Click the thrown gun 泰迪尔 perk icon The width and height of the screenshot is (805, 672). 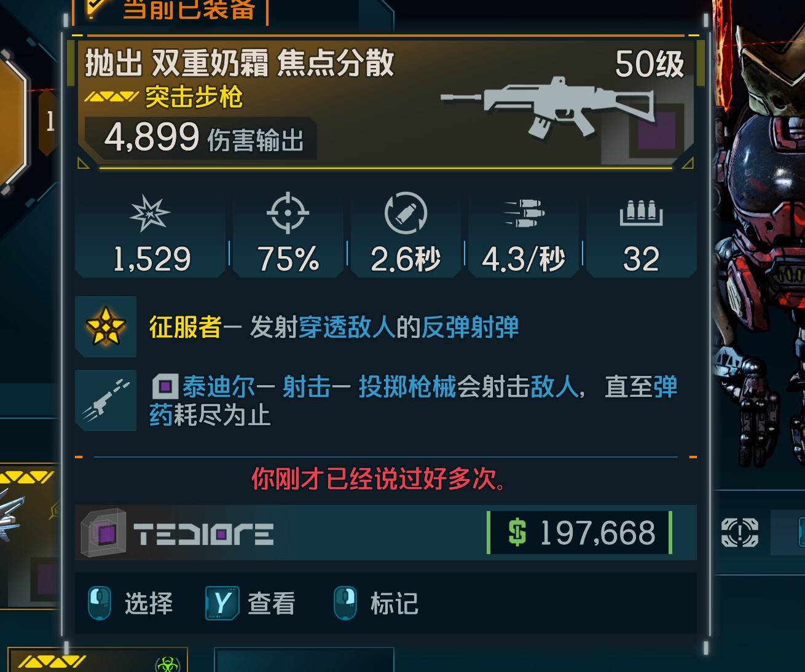pyautogui.click(x=106, y=400)
